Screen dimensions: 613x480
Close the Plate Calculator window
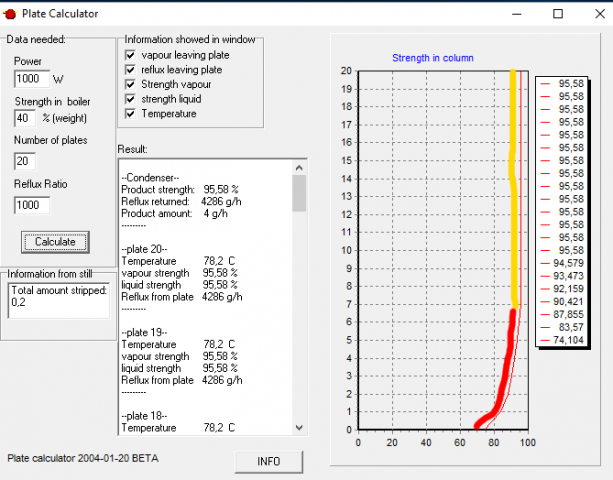[x=595, y=13]
